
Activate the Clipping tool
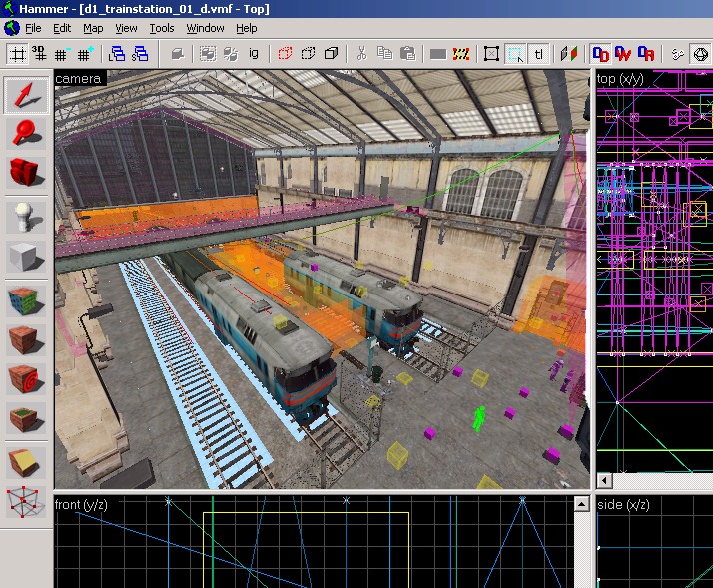(x=26, y=462)
